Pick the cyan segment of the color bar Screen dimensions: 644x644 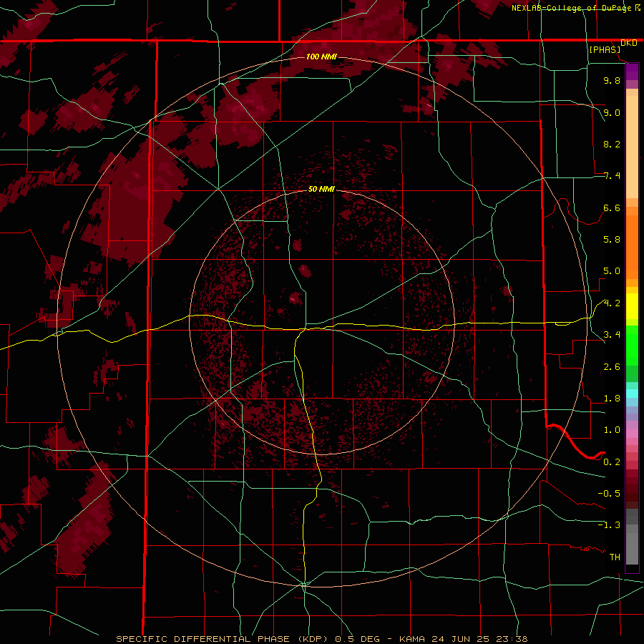[x=632, y=393]
